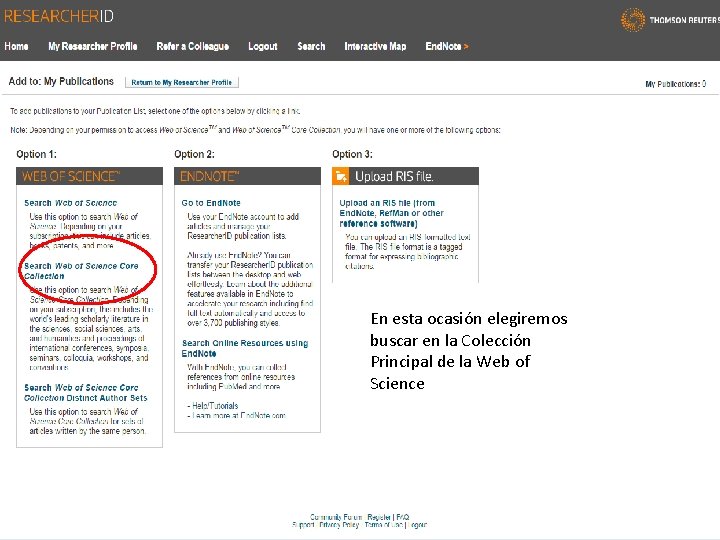Open Core Collection Distinct Author Sets link
This screenshot has width=720, height=540.
tap(85, 393)
